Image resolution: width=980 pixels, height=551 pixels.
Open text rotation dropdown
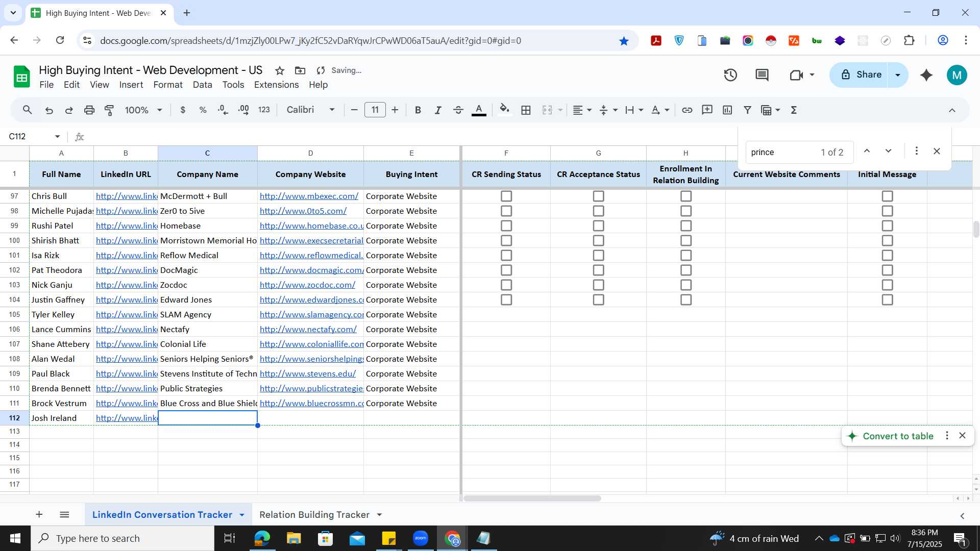click(x=660, y=110)
